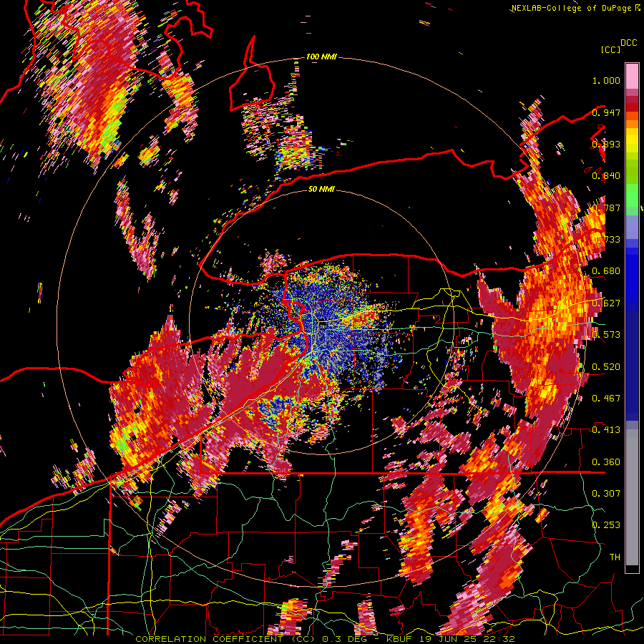Click the 0.680 legend value
644x644 pixels.
click(606, 271)
